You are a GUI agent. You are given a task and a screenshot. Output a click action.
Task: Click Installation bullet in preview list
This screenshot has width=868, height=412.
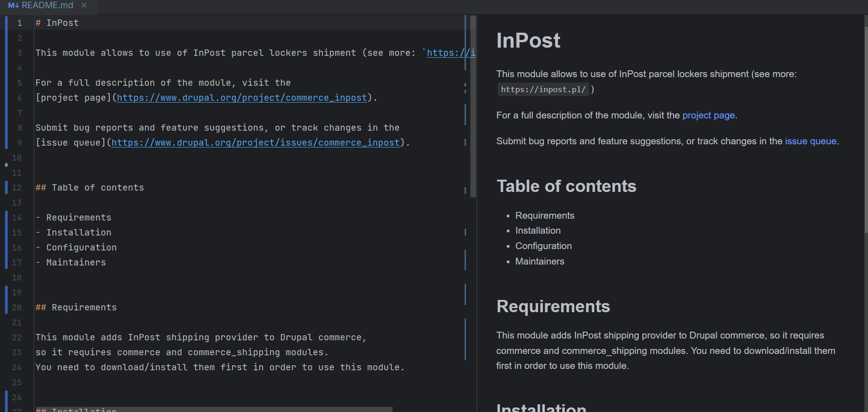(538, 231)
